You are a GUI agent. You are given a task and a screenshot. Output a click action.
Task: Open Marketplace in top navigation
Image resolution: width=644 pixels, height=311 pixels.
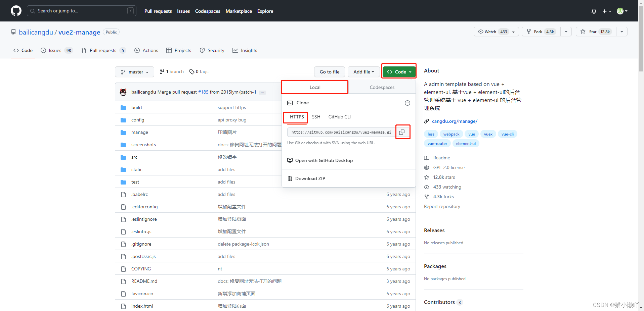tap(239, 11)
